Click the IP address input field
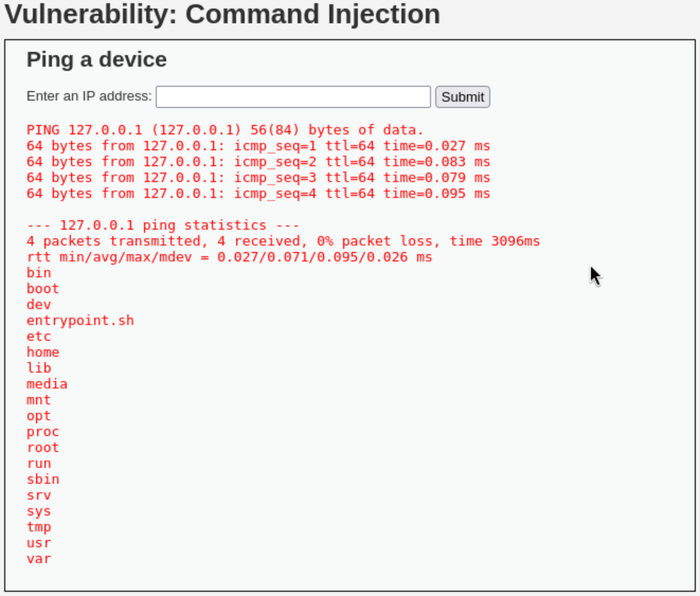The width and height of the screenshot is (700, 596). point(293,97)
